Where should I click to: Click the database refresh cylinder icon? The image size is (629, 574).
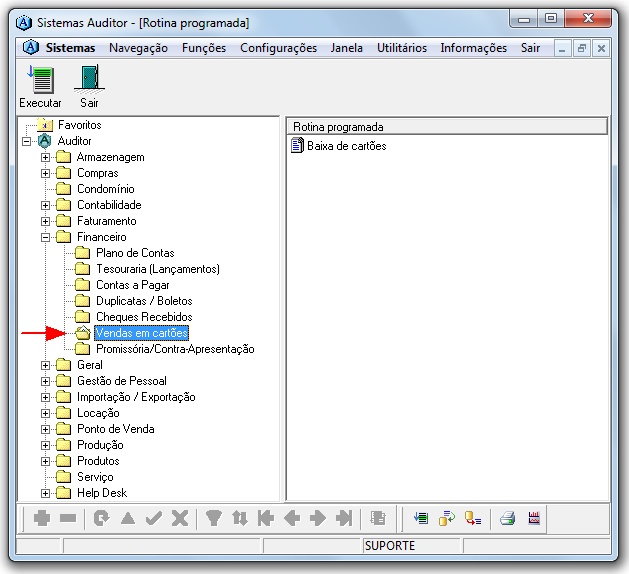(447, 518)
